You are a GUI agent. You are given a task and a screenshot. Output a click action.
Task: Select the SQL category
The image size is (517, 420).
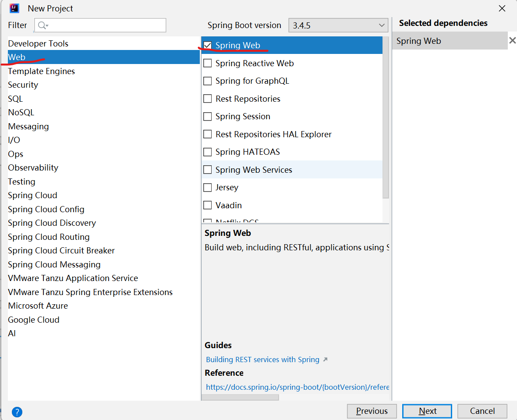[x=103, y=99]
